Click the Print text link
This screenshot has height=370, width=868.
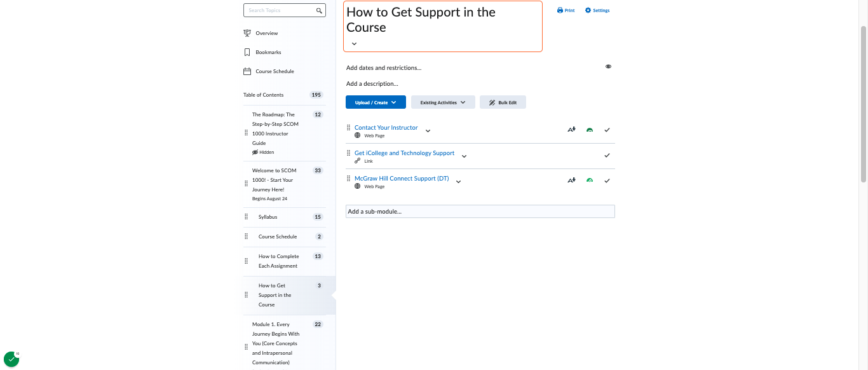click(x=569, y=11)
